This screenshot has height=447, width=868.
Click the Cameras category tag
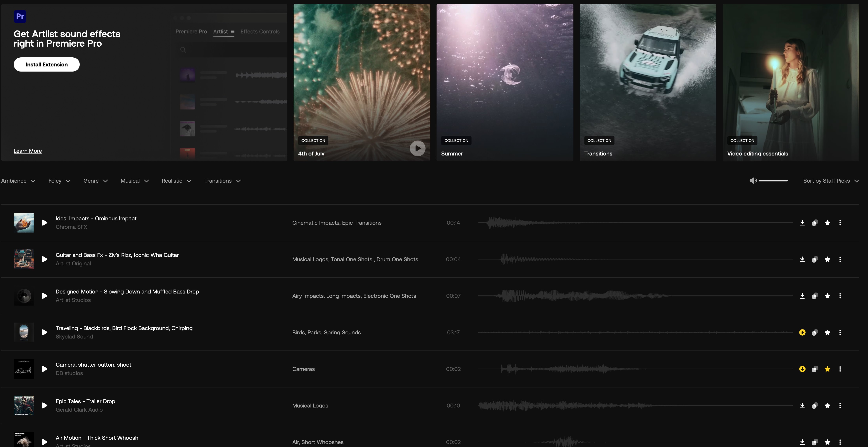point(303,369)
